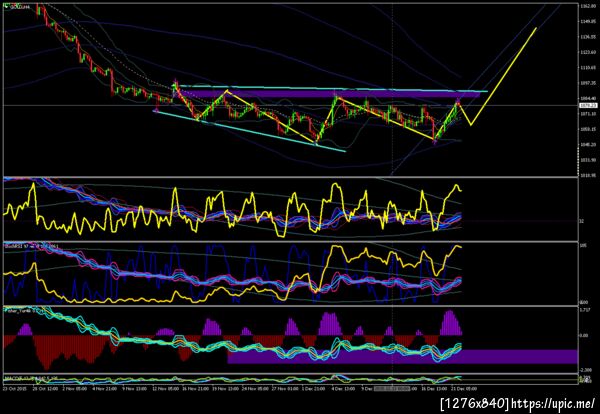Click the 21 Dec 05:00 time axis label
The height and width of the screenshot is (414, 600).
click(x=463, y=388)
